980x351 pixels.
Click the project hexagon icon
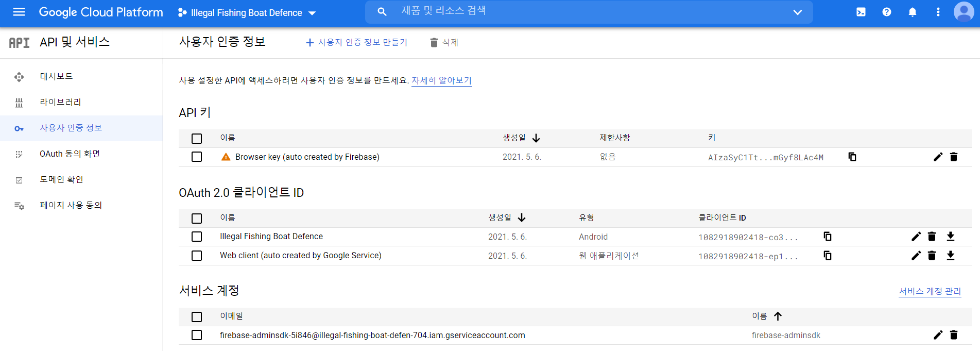(x=182, y=12)
